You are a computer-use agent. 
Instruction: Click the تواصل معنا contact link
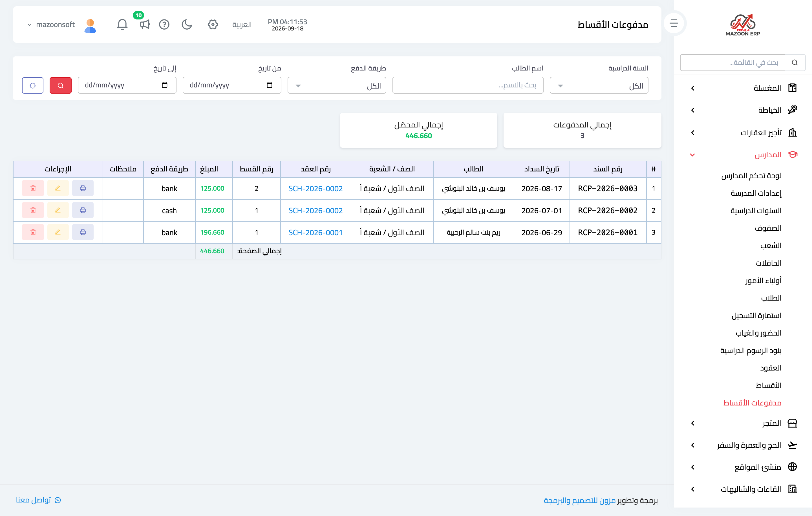tap(38, 500)
